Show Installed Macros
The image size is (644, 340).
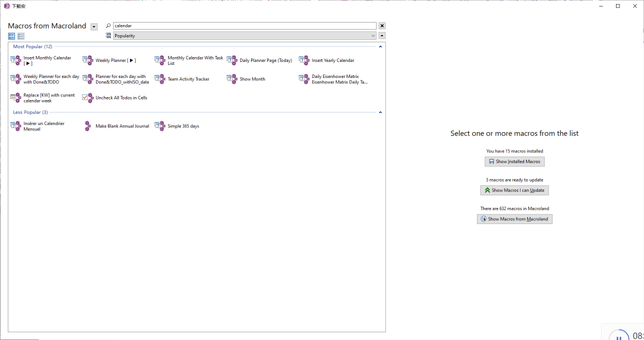pos(515,161)
